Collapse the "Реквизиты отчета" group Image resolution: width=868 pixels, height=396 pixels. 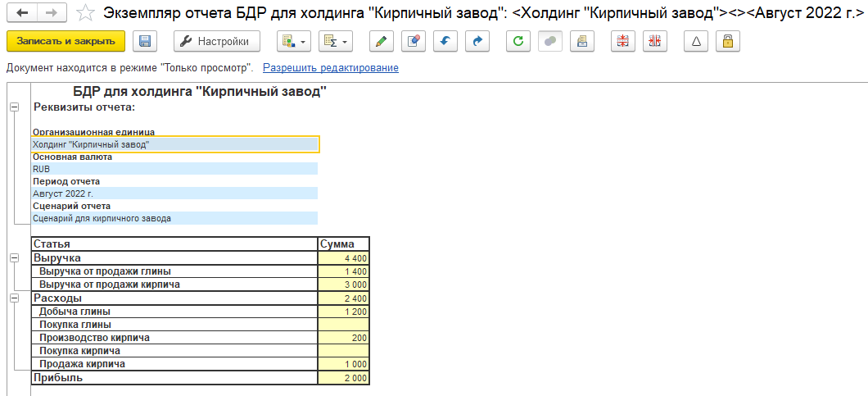click(14, 107)
